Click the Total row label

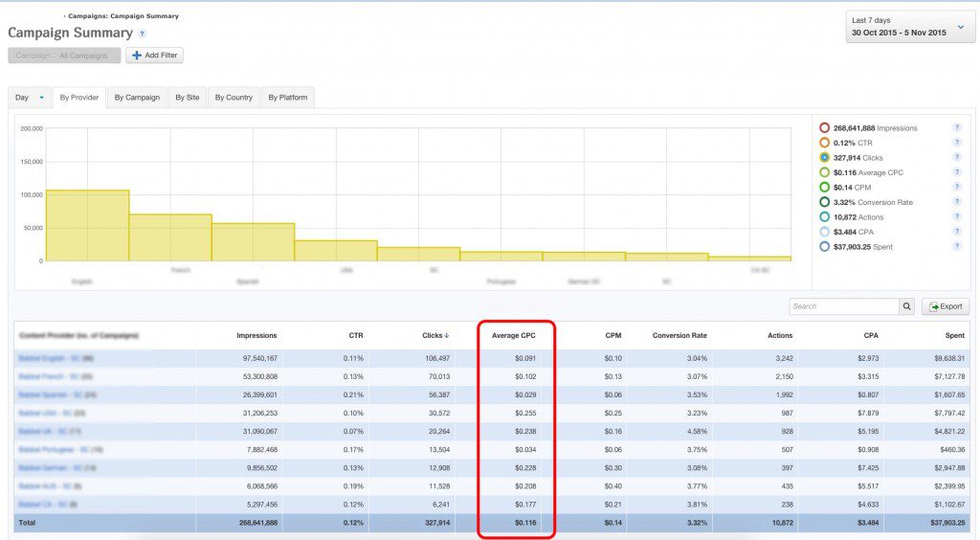coord(27,523)
